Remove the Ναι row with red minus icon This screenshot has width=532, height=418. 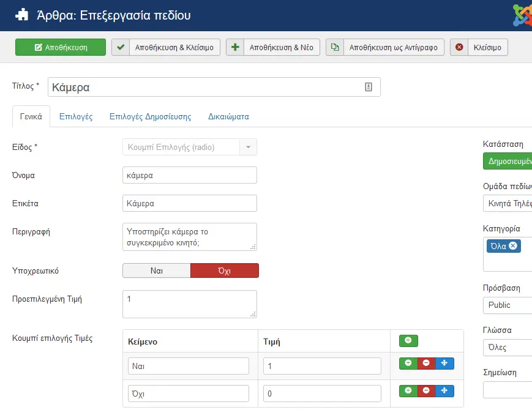(426, 364)
